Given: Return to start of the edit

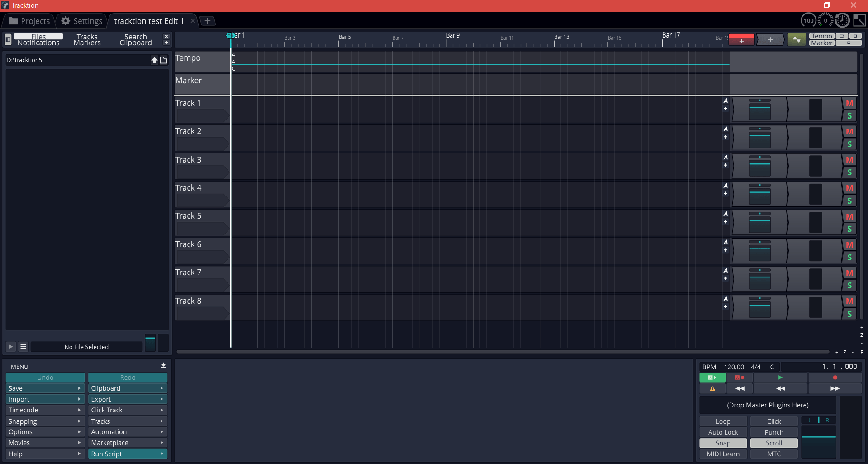Looking at the screenshot, I should coord(740,388).
